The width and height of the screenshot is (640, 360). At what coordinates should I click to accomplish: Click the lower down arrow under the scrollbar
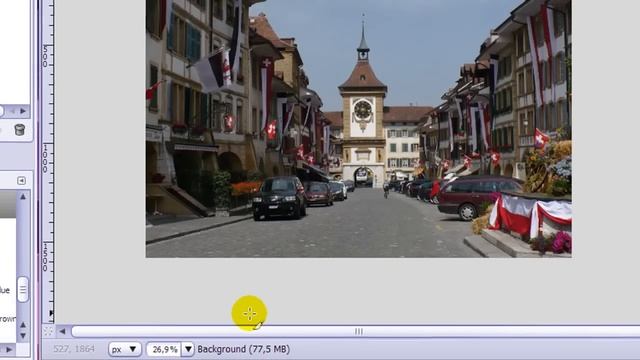tap(23, 336)
